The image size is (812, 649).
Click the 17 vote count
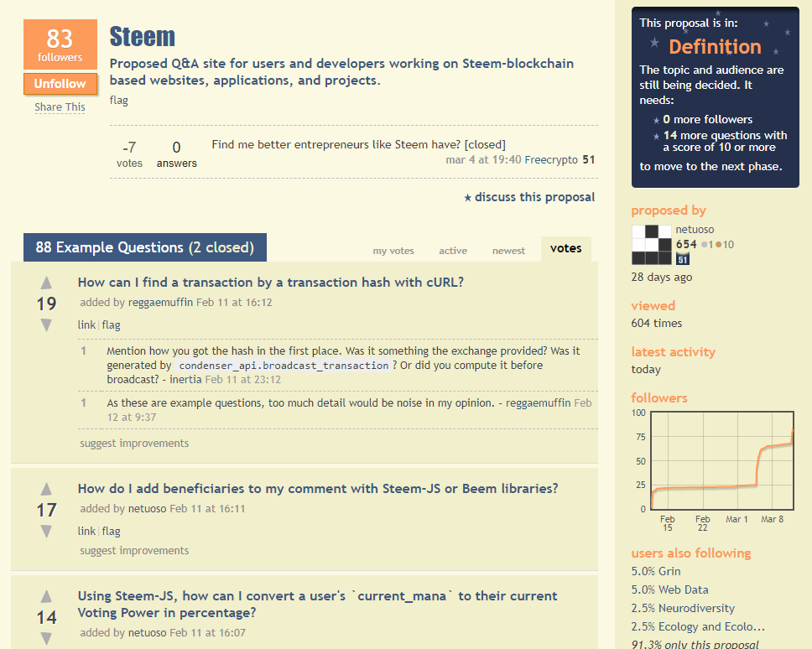[x=46, y=511]
